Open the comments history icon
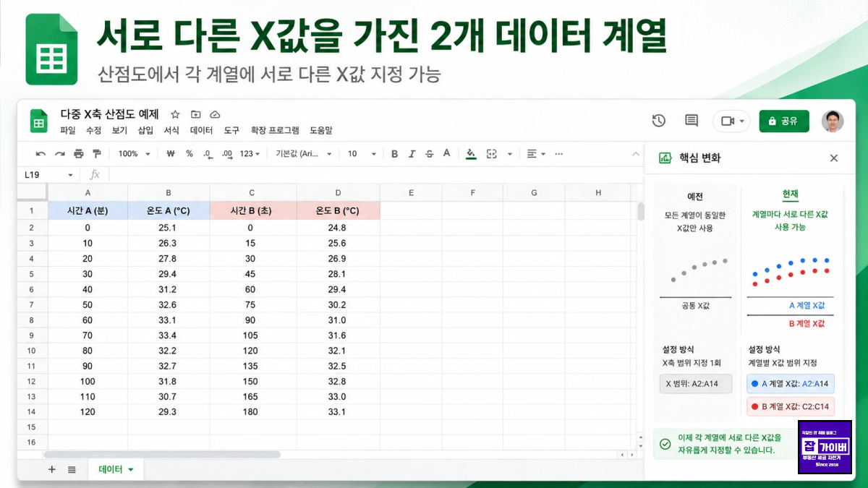This screenshot has height=488, width=868. [692, 121]
